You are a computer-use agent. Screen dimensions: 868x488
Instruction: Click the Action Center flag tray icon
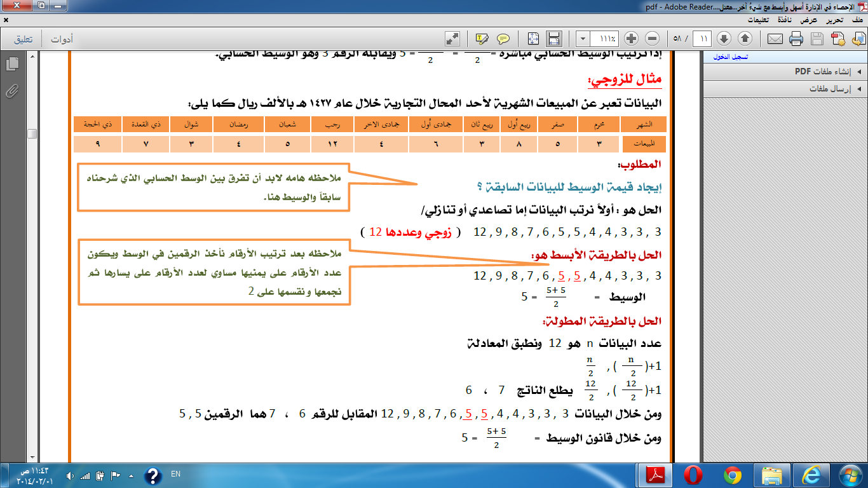[x=116, y=475]
